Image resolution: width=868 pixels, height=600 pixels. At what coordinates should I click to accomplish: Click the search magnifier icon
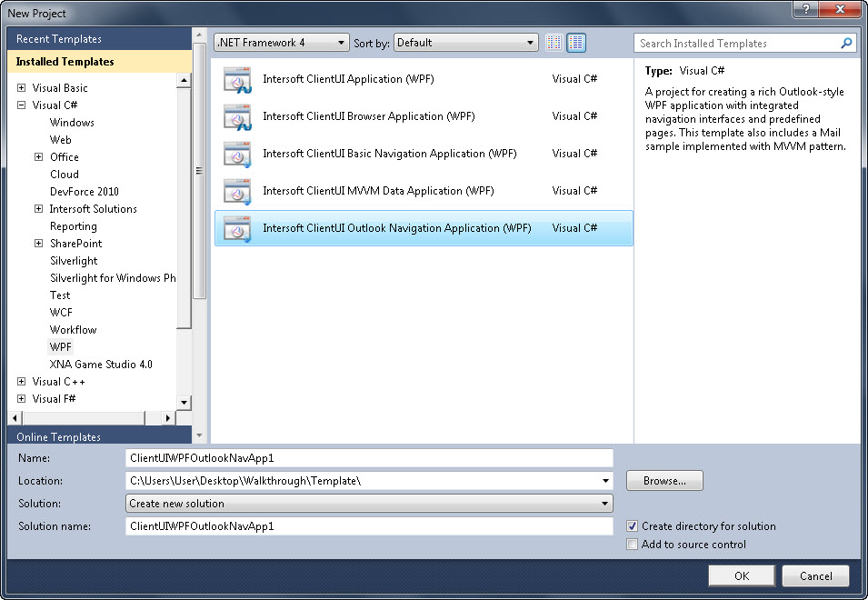(846, 43)
